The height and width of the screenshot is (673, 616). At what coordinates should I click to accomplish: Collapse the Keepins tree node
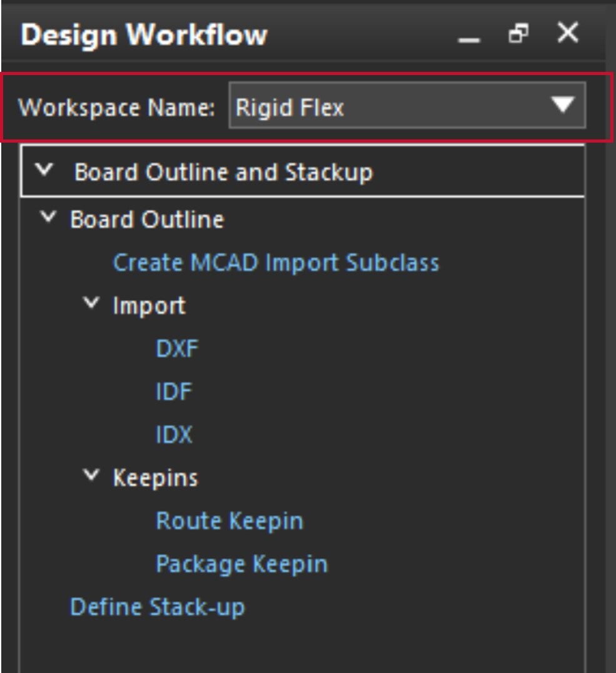tap(91, 475)
